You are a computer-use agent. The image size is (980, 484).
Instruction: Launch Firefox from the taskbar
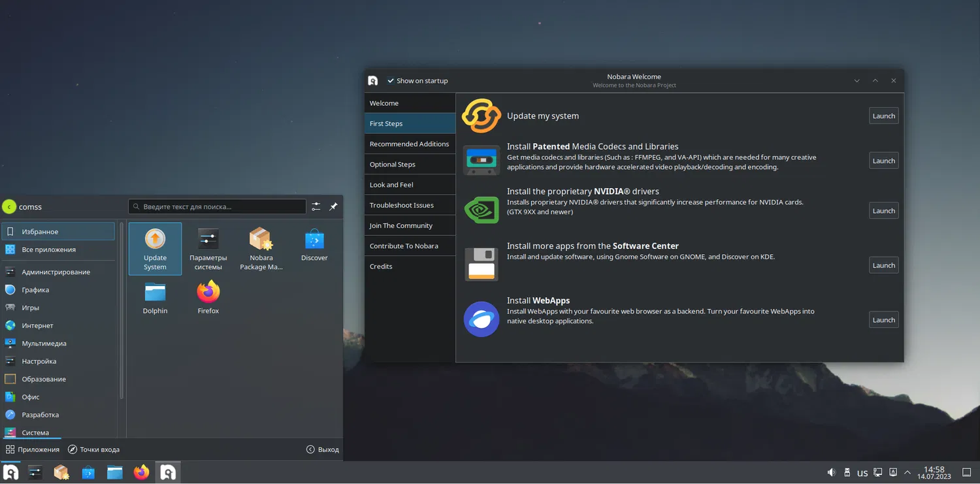141,472
